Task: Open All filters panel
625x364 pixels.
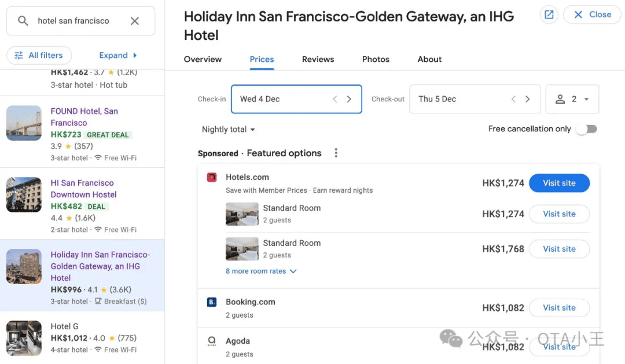Action: (39, 55)
